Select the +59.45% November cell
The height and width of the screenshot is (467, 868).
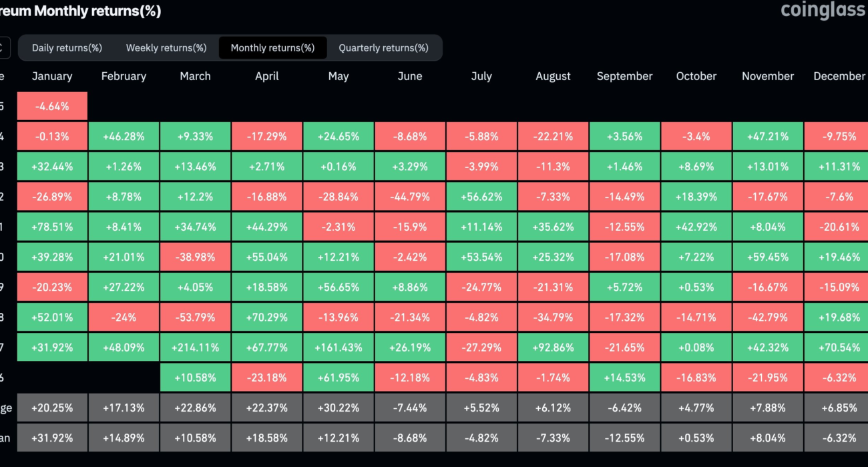[x=768, y=258]
